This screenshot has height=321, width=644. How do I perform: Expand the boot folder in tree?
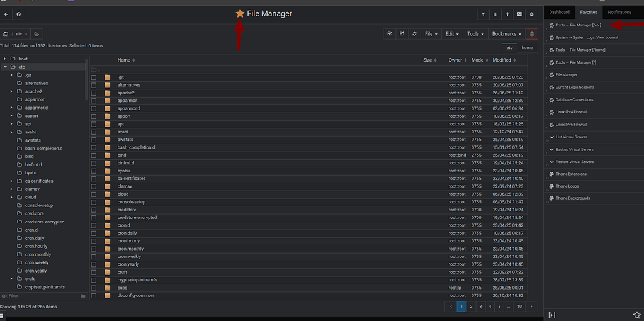(x=5, y=59)
